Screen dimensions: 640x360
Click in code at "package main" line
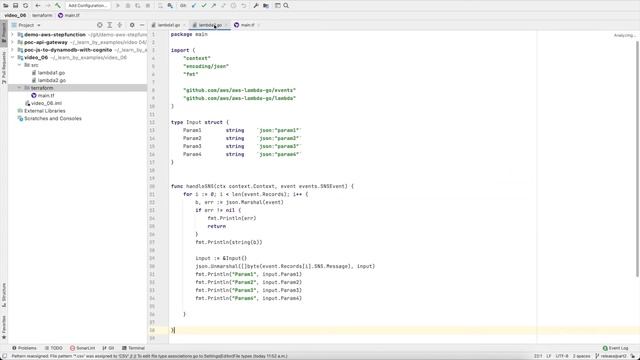pos(189,34)
